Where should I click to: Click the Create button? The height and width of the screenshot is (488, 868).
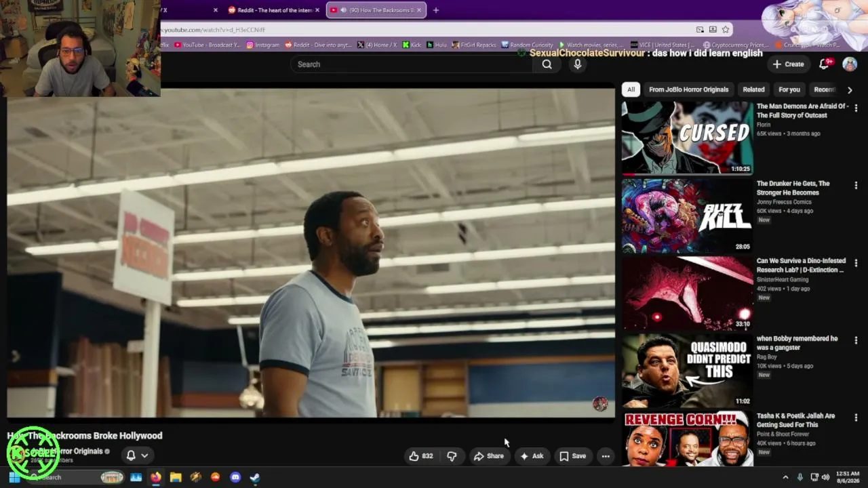pyautogui.click(x=788, y=64)
